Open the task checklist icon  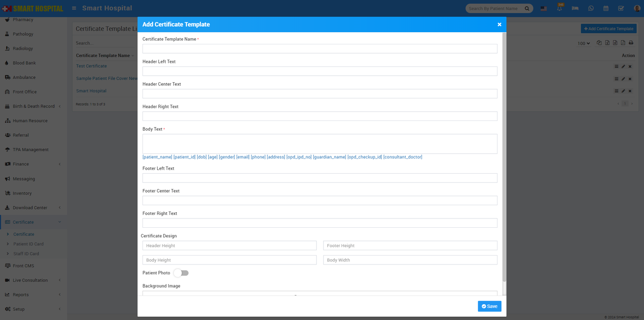[621, 8]
